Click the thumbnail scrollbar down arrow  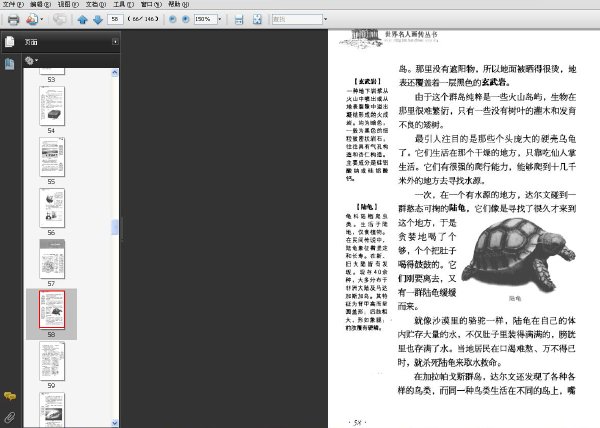(115, 423)
